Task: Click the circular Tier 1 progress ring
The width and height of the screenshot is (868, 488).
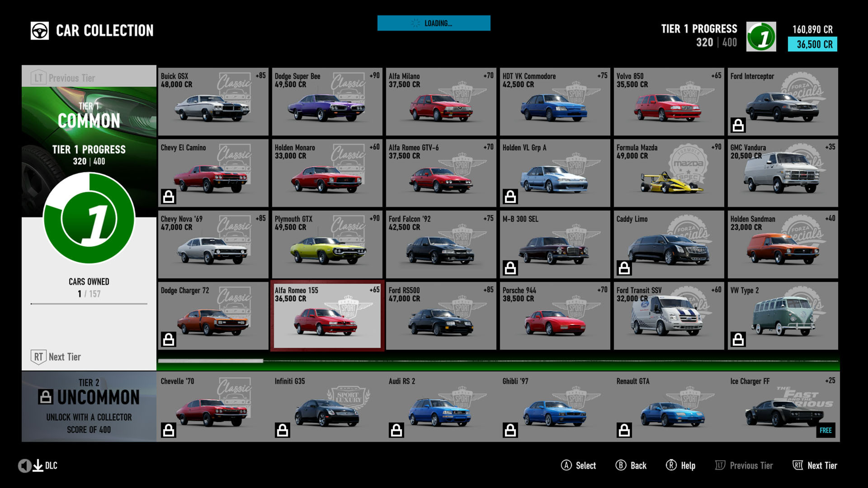Action: [x=89, y=218]
